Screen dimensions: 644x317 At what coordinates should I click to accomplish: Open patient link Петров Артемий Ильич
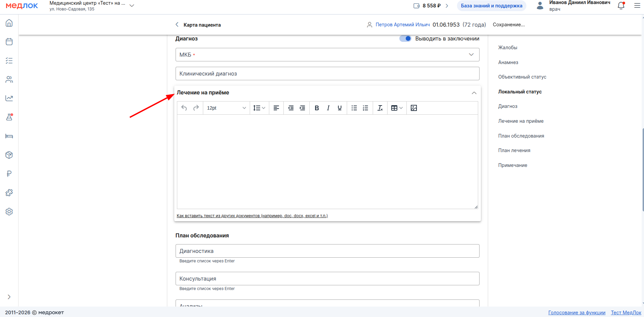pos(402,25)
